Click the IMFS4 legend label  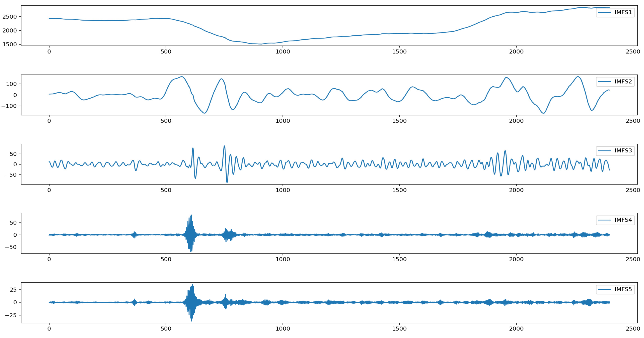pos(623,220)
